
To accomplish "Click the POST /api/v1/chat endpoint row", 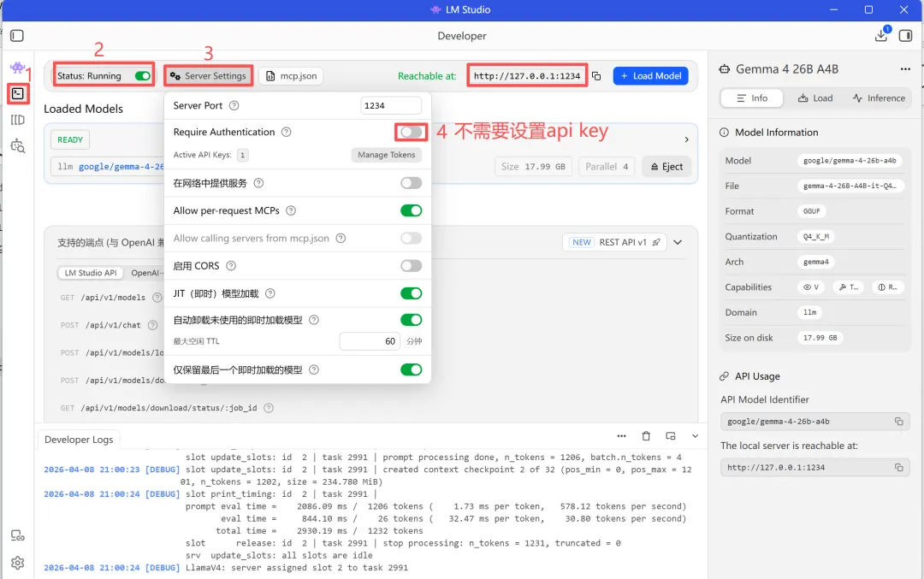I will pyautogui.click(x=109, y=325).
